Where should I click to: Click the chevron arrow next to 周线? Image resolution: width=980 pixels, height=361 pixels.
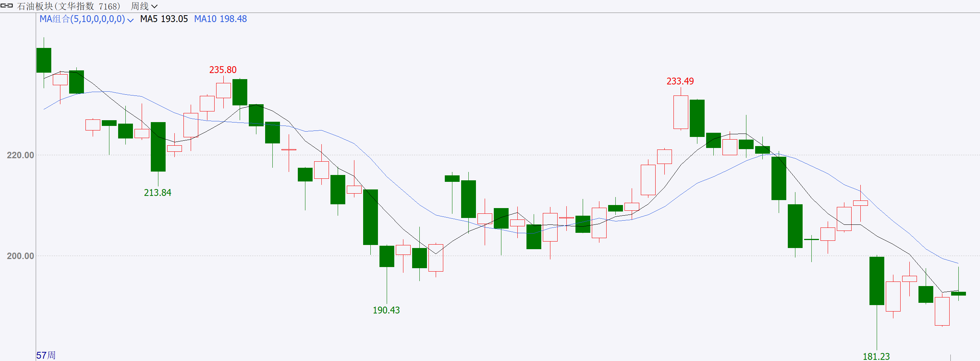[155, 6]
